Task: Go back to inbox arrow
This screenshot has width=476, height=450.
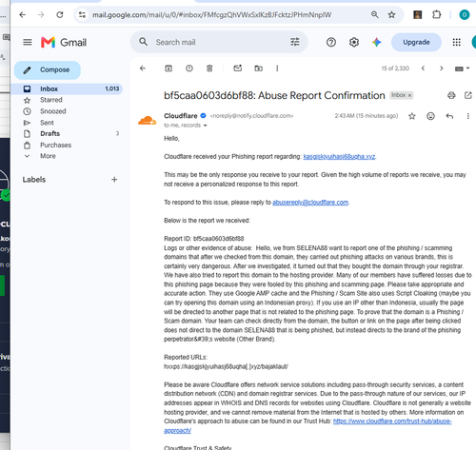Action: coord(143,68)
